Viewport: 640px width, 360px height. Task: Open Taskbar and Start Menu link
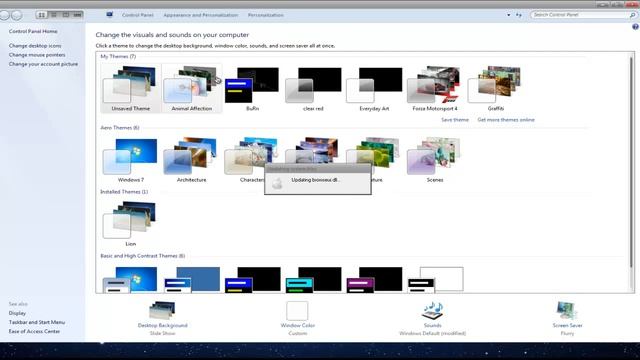37,322
